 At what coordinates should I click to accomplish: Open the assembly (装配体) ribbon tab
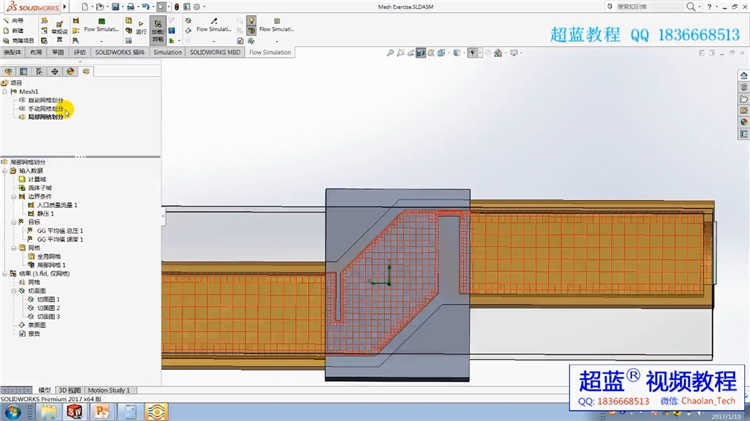click(x=12, y=52)
